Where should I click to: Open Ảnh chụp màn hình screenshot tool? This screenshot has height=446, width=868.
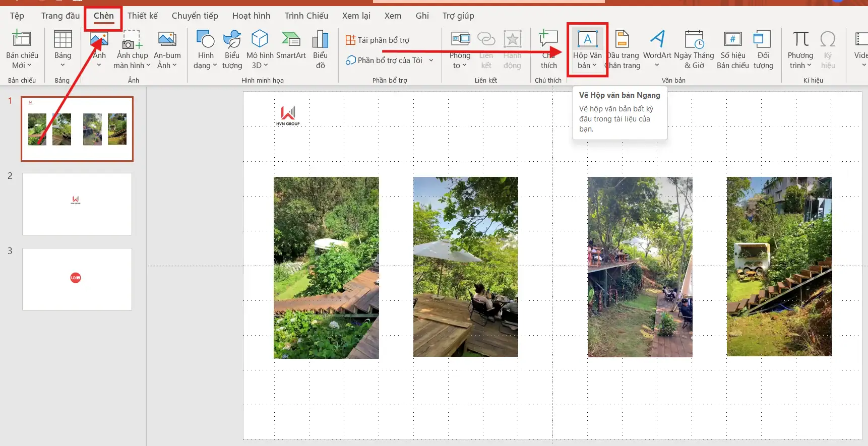(x=133, y=49)
